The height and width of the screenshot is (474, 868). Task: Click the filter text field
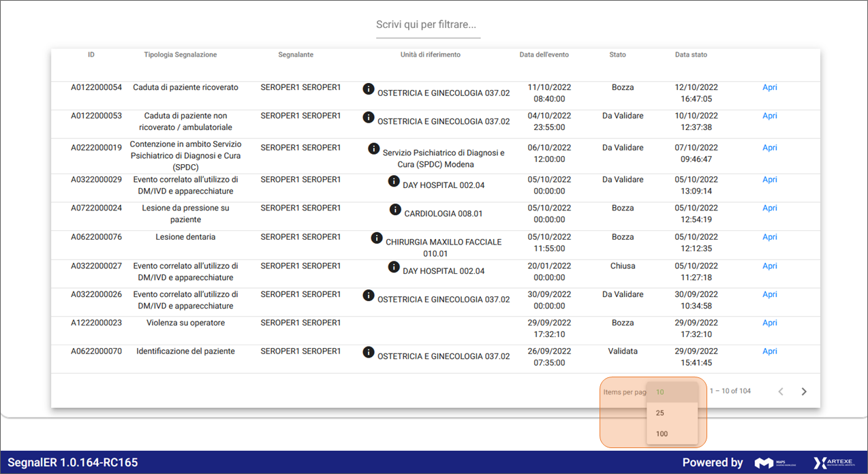[428, 25]
